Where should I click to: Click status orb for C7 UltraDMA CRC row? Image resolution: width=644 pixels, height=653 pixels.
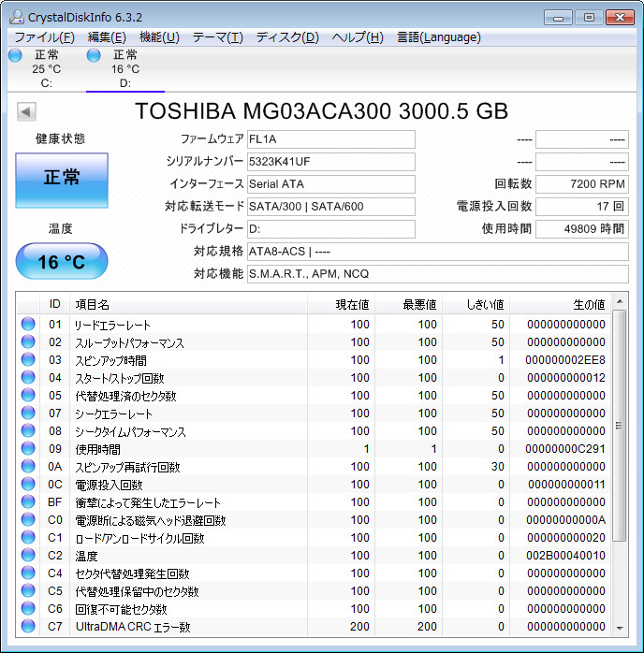tap(28, 627)
